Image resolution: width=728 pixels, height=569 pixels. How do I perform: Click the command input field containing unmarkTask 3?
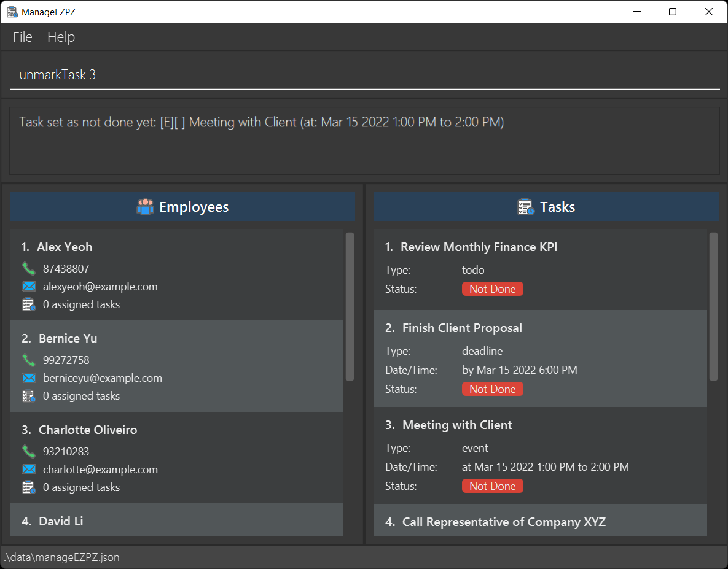point(365,75)
